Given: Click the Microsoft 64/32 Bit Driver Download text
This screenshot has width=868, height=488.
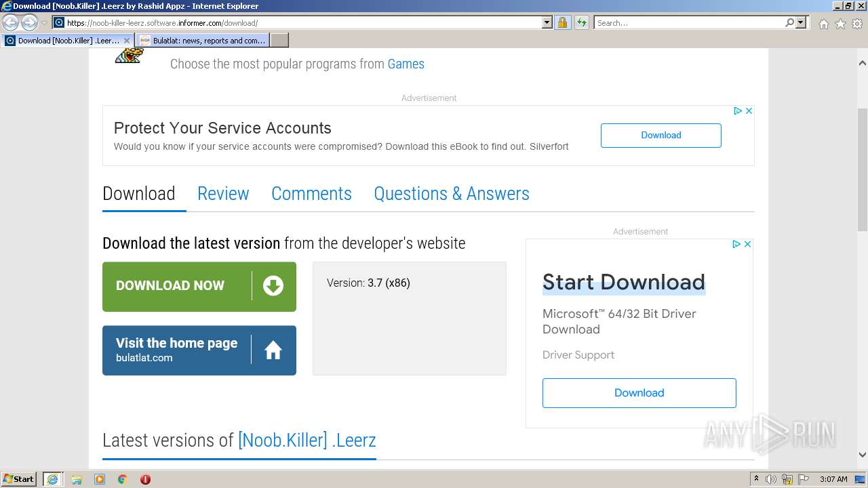Looking at the screenshot, I should (x=619, y=322).
